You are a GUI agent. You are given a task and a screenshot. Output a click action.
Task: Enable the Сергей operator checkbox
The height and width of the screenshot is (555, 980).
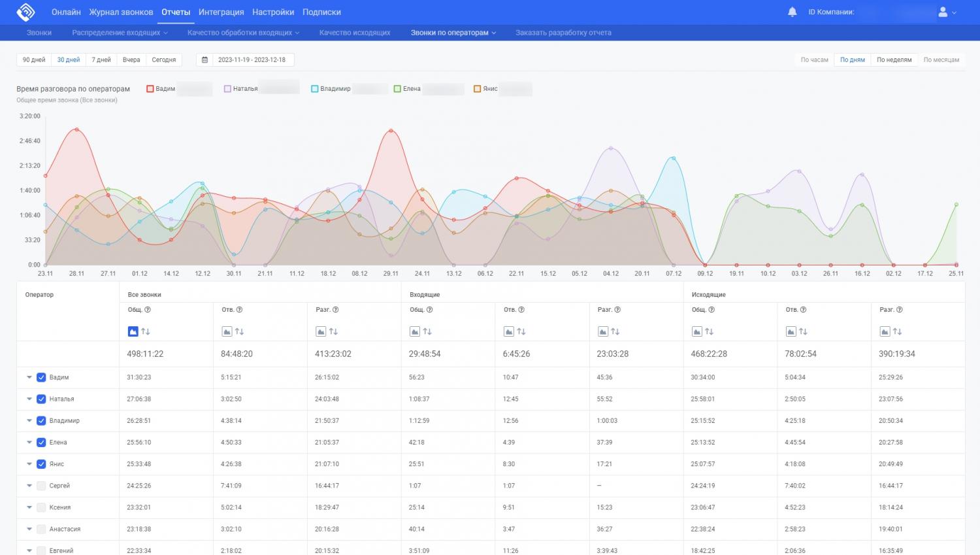pos(41,486)
